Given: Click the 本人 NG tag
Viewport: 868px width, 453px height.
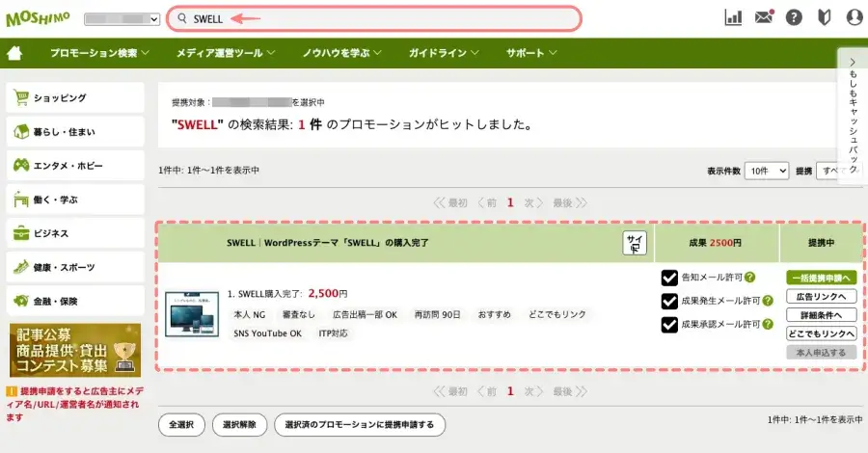Looking at the screenshot, I should click(249, 314).
